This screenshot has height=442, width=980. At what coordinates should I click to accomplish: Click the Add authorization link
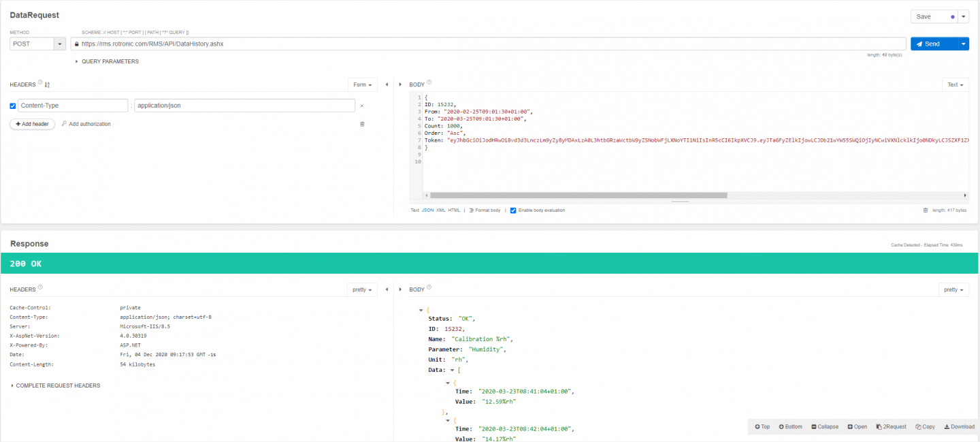tap(86, 124)
